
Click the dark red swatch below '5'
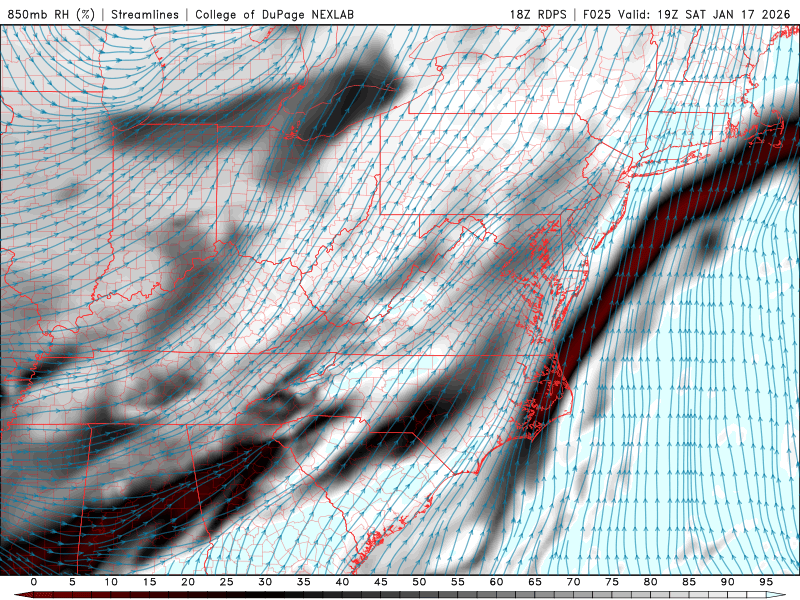point(76,596)
